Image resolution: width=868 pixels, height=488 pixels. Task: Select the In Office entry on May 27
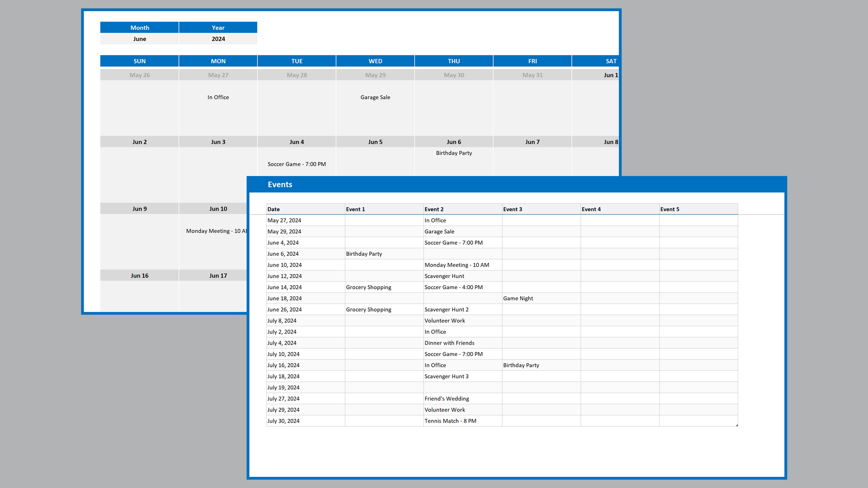tap(218, 97)
